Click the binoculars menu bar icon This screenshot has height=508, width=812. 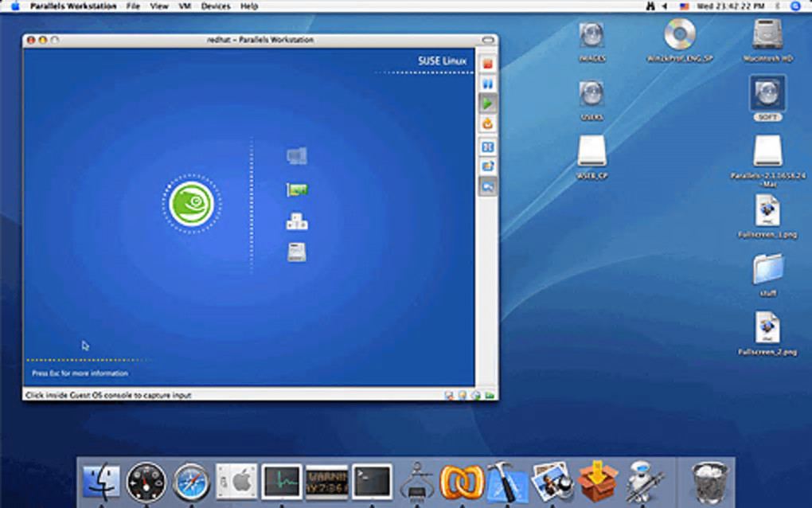(x=650, y=6)
